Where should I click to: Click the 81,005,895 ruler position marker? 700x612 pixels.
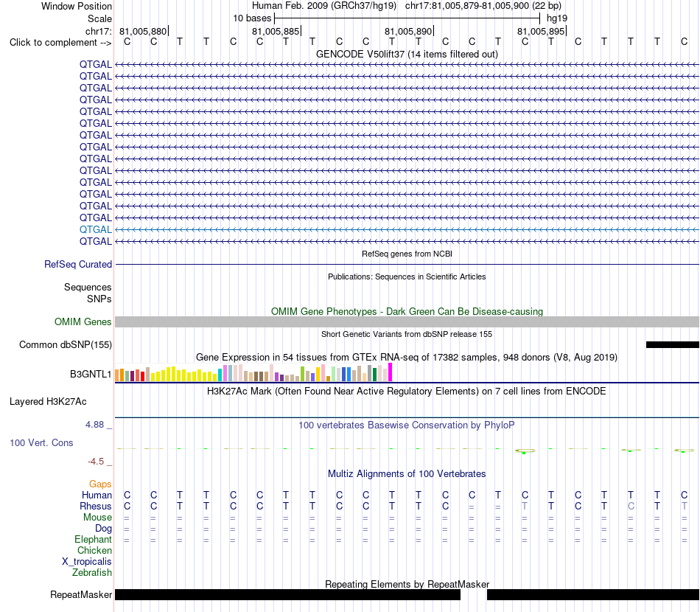click(x=541, y=31)
